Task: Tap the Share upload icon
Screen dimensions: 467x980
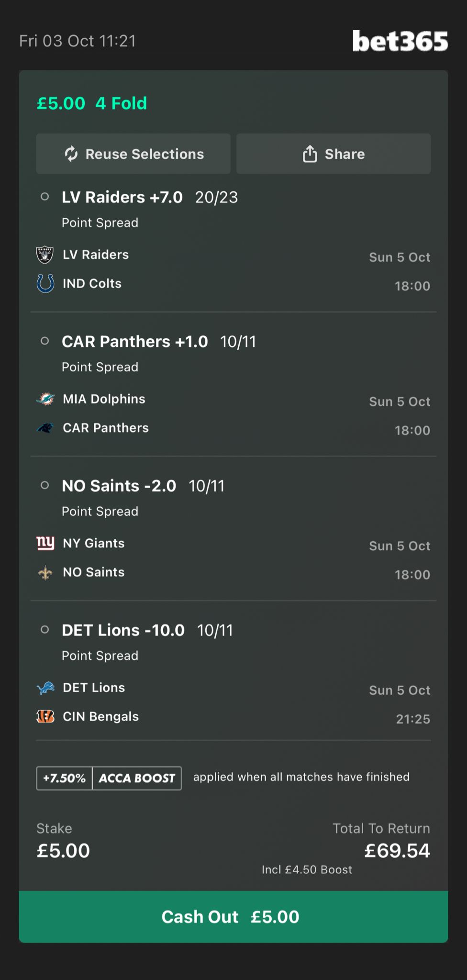Action: pos(310,154)
